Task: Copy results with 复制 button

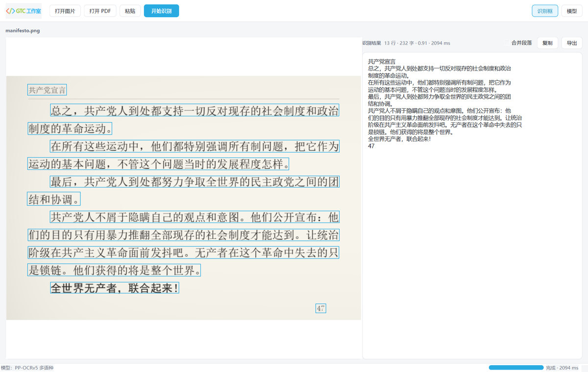Action: (x=547, y=43)
